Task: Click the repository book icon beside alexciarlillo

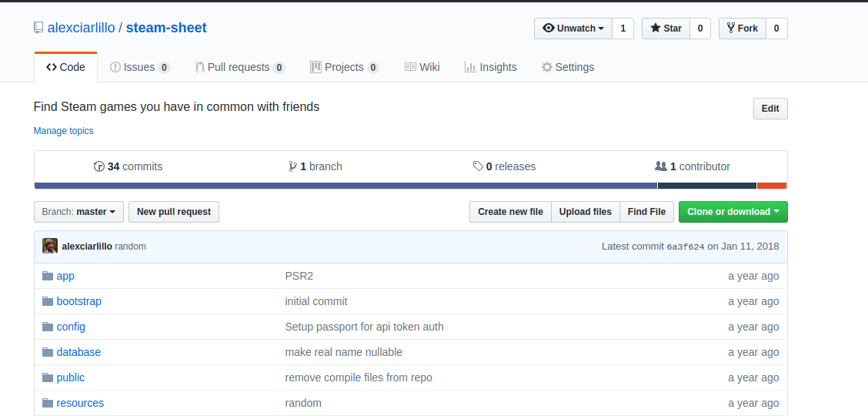Action: (x=38, y=28)
